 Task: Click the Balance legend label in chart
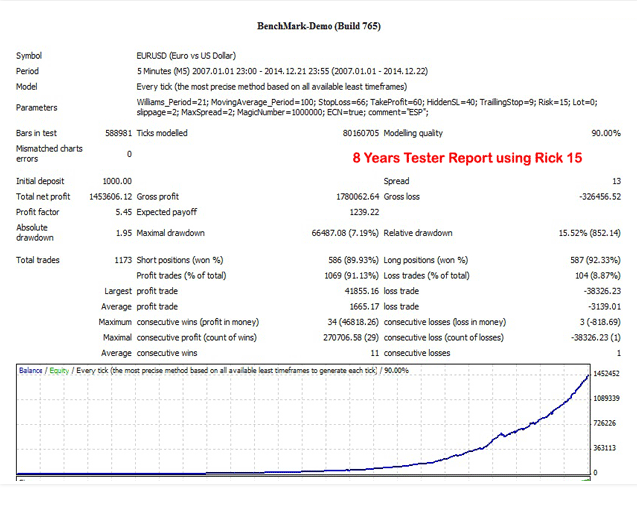click(30, 371)
